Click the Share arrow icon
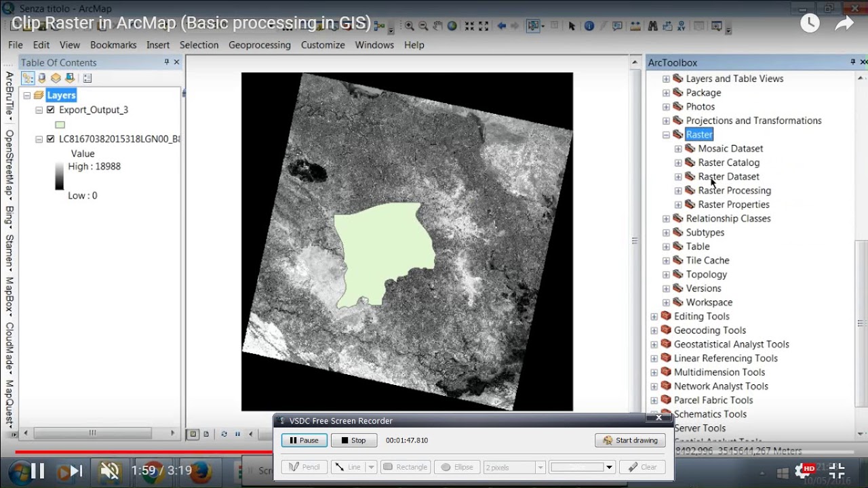Viewport: 868px width, 488px height. [x=844, y=24]
